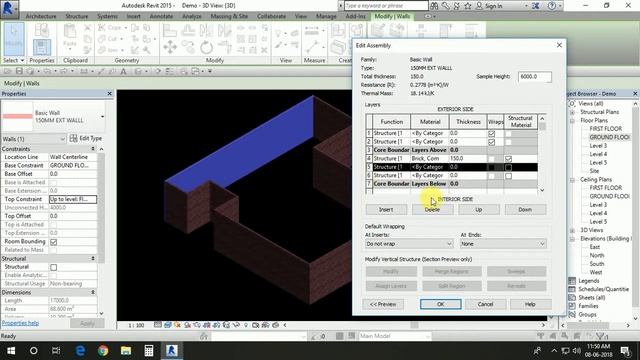Select the Move tool in the Modify panel
The height and width of the screenshot is (360, 640).
pos(170,47)
